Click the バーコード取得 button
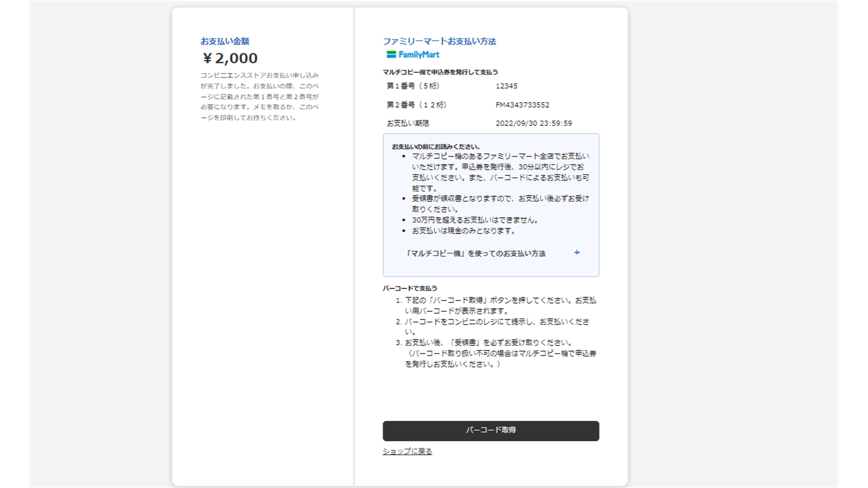 (x=490, y=431)
